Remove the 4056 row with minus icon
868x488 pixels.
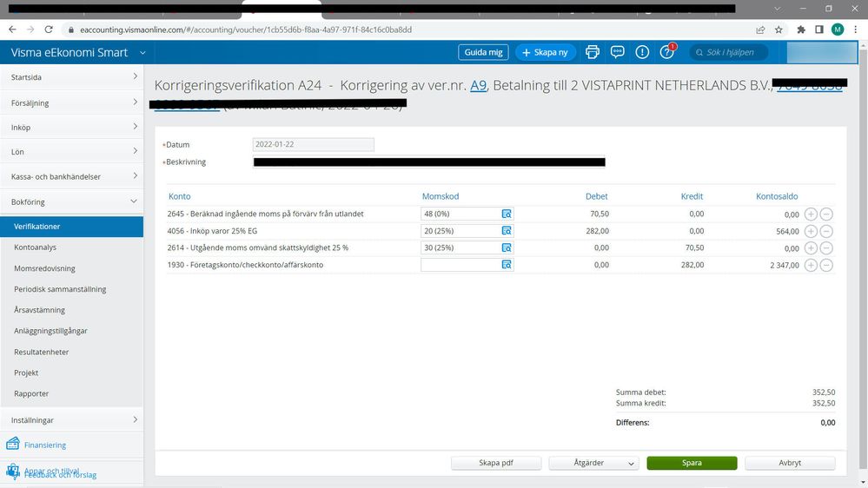(x=826, y=231)
